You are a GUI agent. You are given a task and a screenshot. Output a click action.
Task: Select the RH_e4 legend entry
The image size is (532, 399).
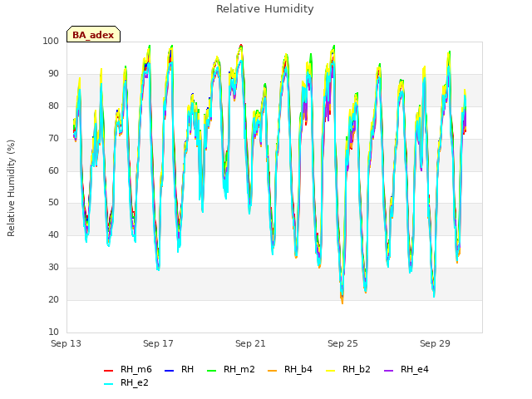(x=406, y=369)
